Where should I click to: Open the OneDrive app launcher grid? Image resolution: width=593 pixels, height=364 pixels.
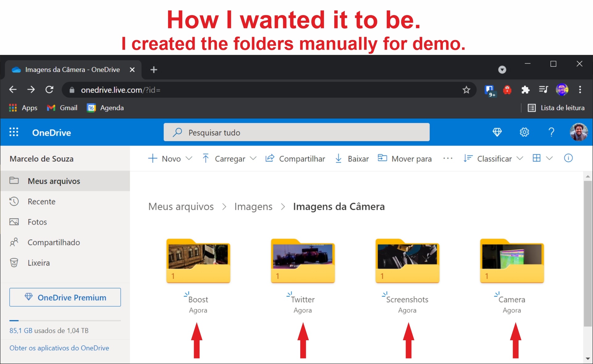14,132
